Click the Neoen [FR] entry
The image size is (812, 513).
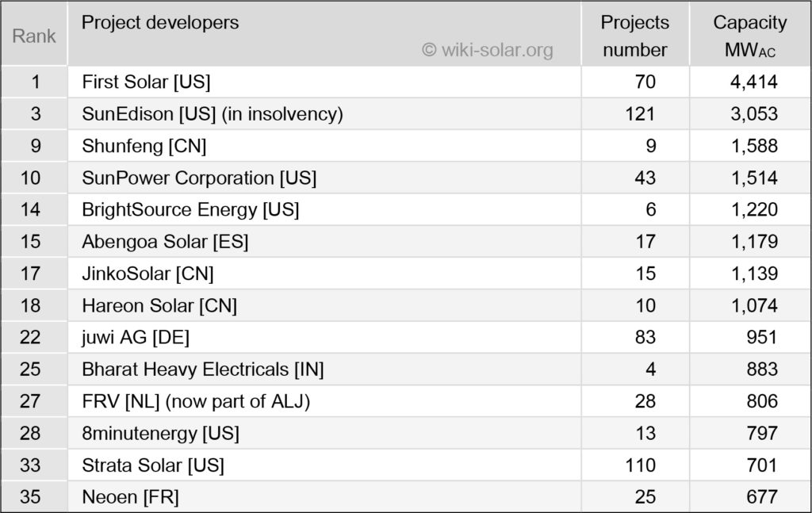(130, 497)
